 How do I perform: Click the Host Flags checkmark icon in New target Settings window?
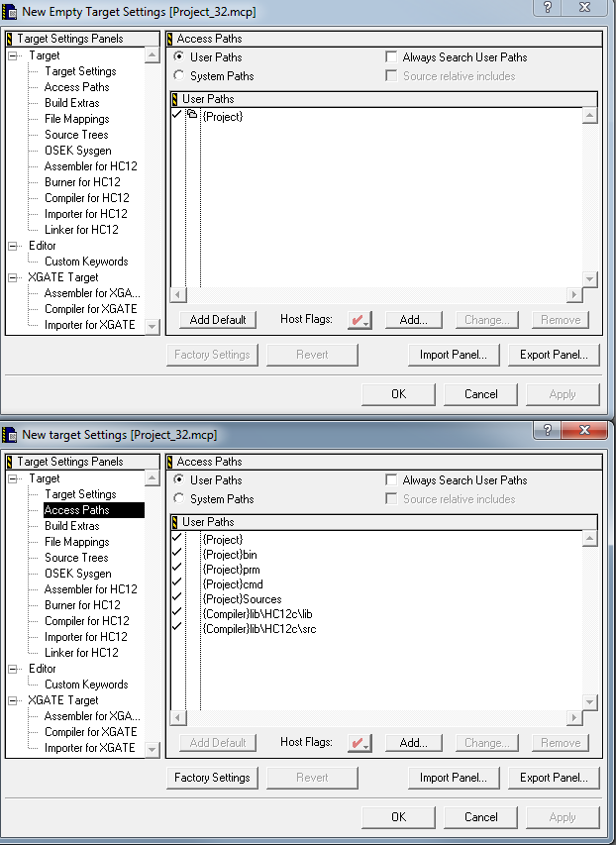point(359,743)
